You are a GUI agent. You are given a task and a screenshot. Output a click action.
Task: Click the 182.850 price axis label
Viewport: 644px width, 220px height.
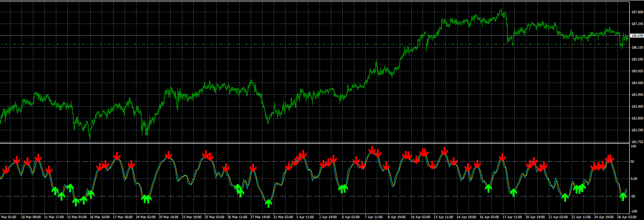(x=636, y=118)
